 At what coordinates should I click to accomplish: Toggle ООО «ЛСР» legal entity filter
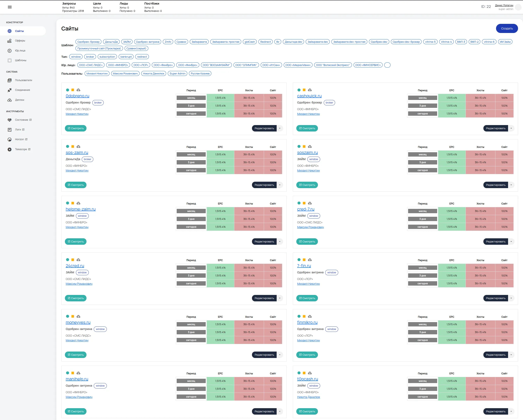(141, 65)
